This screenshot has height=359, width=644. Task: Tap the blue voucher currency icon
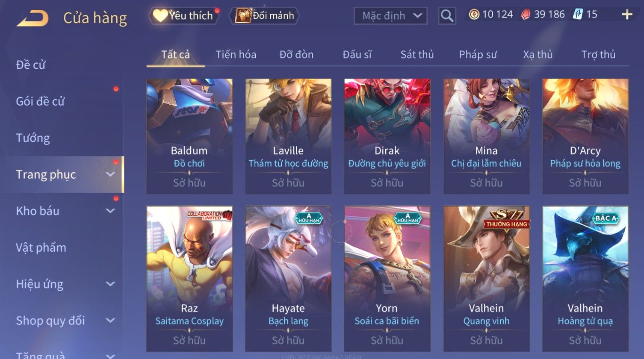click(578, 15)
